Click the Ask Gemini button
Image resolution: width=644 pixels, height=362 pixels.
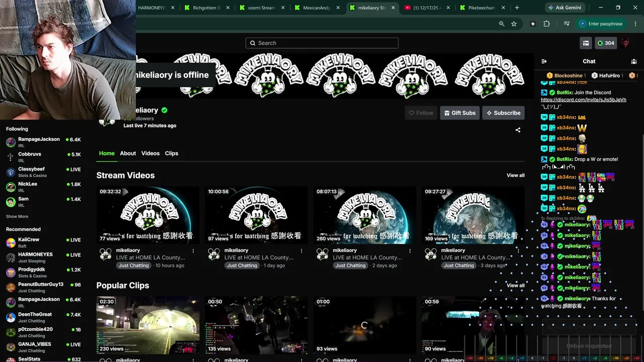pos(565,8)
